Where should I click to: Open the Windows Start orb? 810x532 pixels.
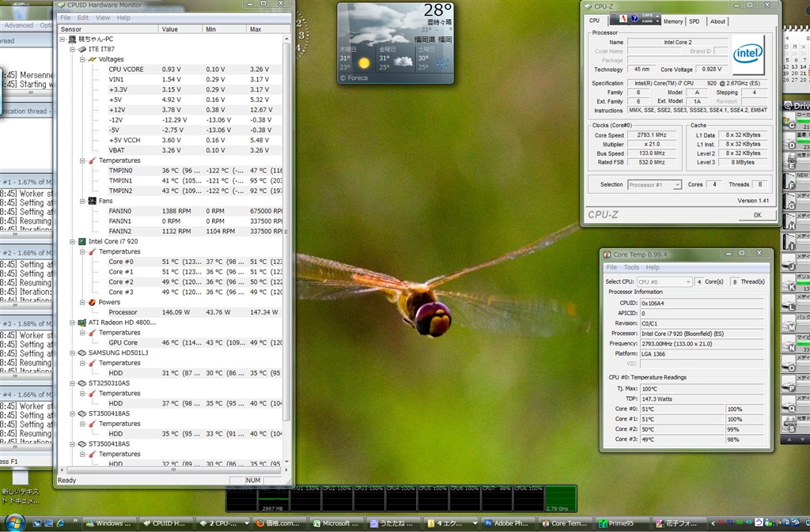click(x=14, y=523)
